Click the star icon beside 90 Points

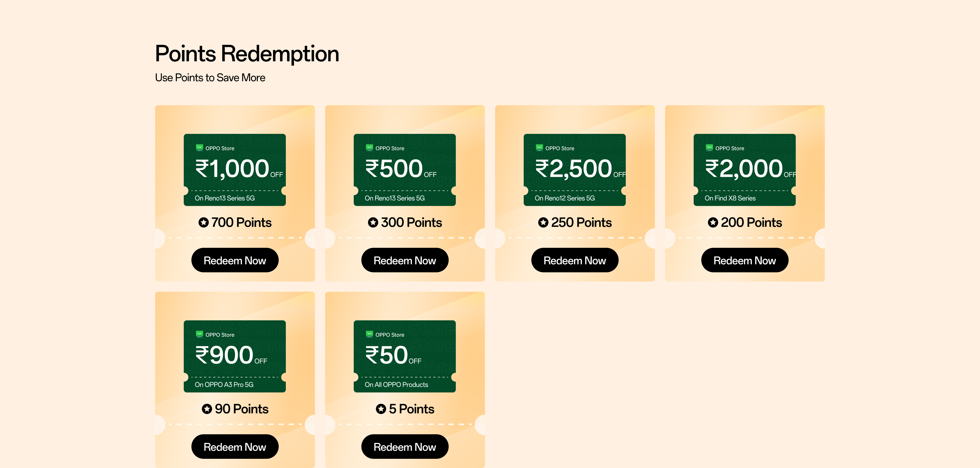coord(206,409)
